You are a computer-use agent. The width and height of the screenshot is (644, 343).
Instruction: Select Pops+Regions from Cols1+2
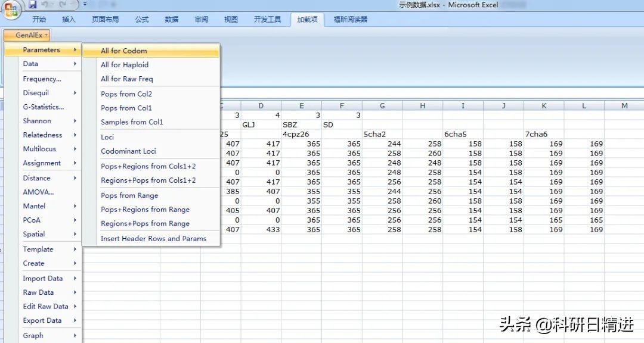151,166
